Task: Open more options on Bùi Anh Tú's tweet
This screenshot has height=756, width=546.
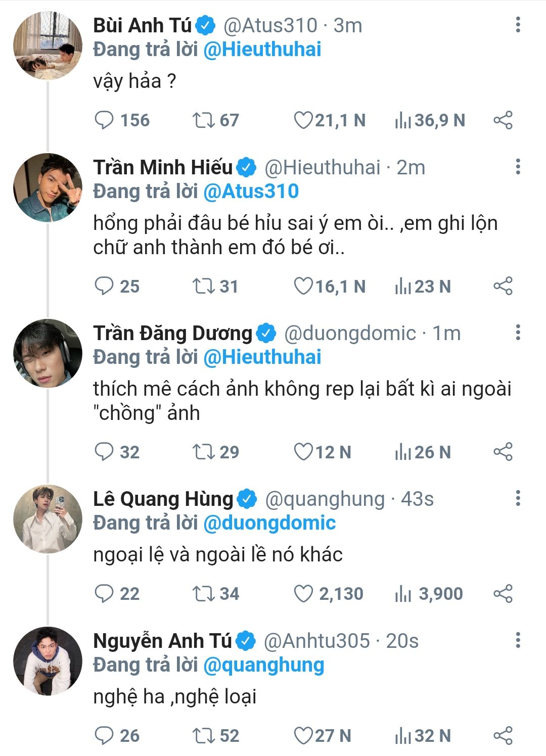Action: (x=518, y=25)
